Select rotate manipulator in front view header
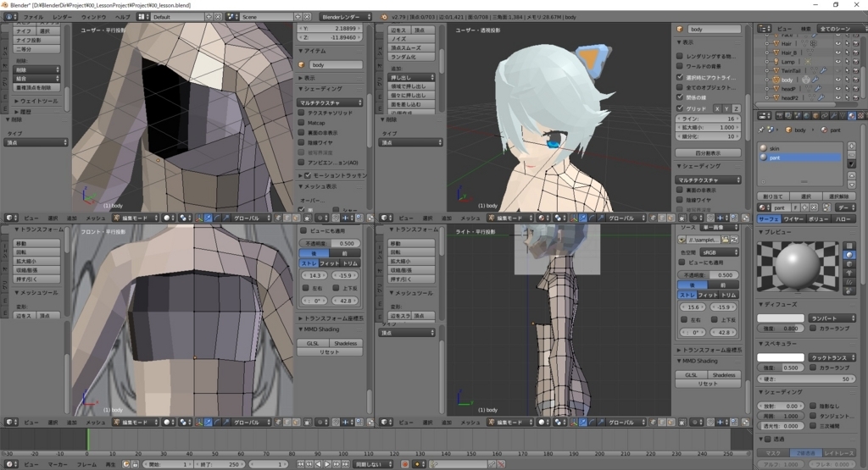Viewport: 868px width, 470px height. coord(218,422)
